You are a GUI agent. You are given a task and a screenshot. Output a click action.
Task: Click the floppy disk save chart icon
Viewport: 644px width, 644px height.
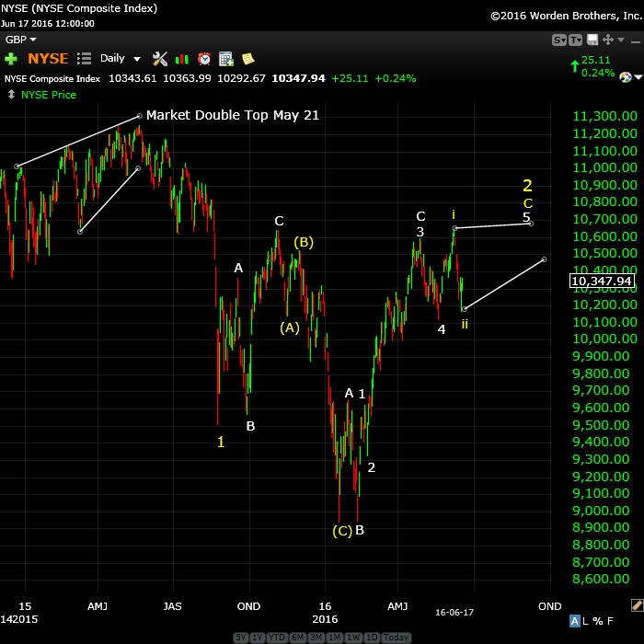coord(592,40)
